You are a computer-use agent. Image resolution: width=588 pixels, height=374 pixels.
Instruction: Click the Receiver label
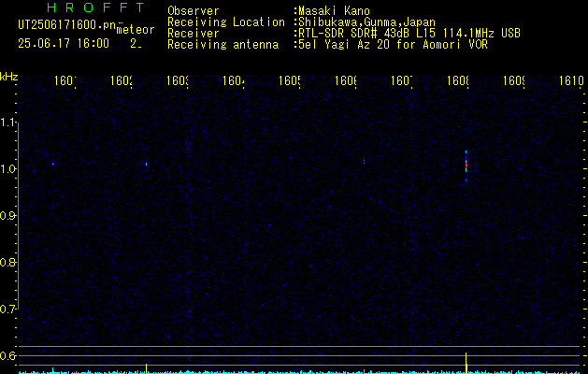click(x=194, y=34)
